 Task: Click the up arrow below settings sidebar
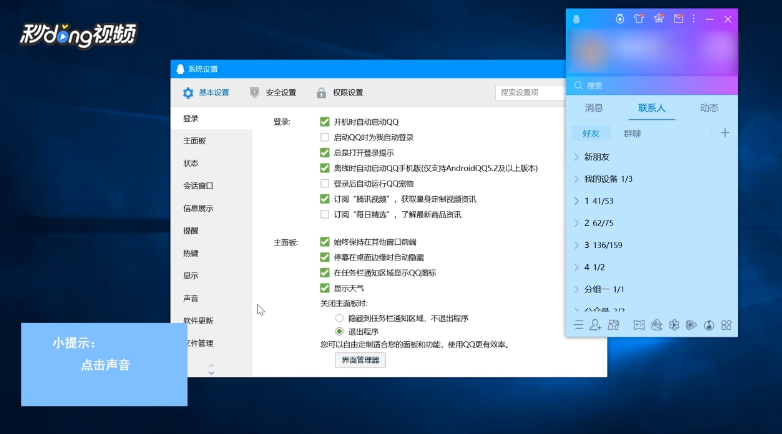211,365
